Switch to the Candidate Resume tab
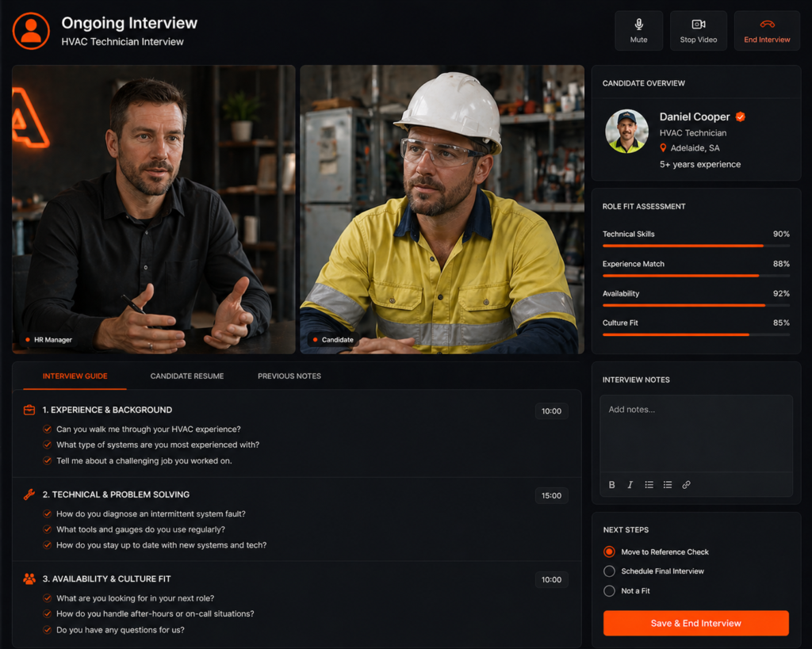Image resolution: width=812 pixels, height=649 pixels. [187, 376]
